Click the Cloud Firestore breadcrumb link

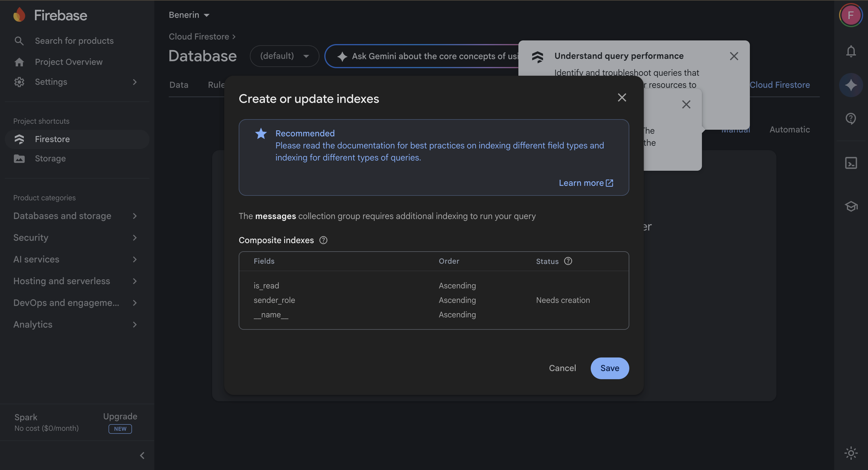tap(199, 37)
